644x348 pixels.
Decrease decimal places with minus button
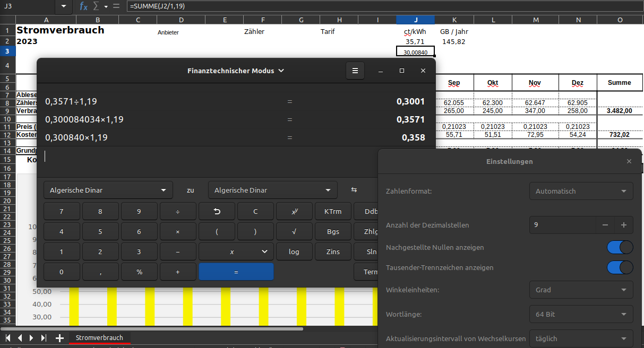(605, 225)
